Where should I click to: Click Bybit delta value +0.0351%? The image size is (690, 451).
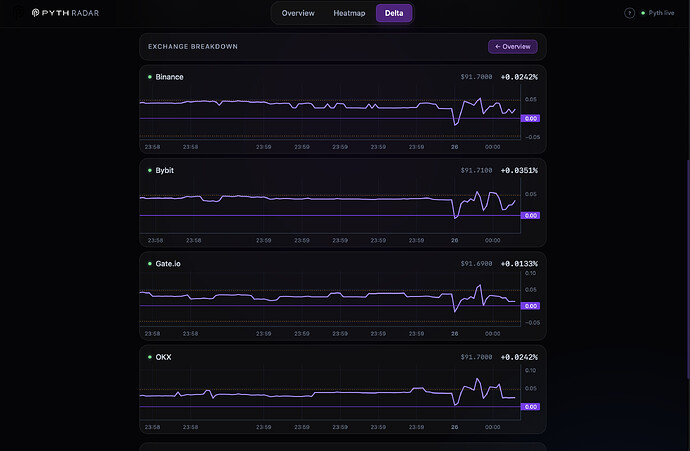[519, 170]
